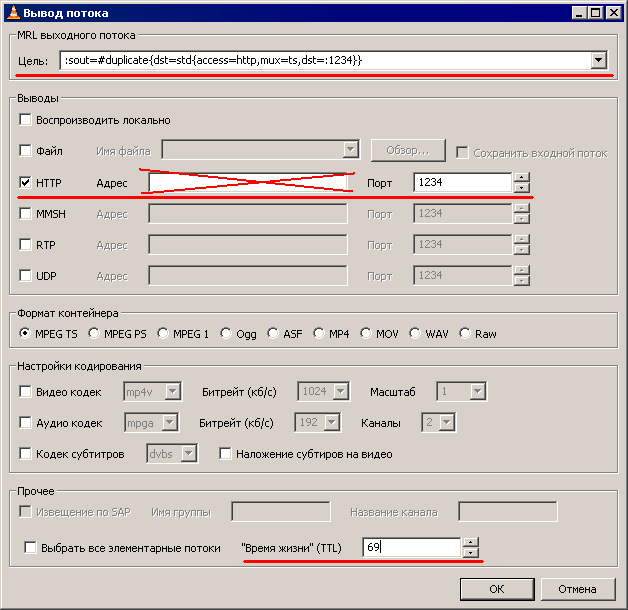Open the Цель MRL dropdown arrow
The image size is (628, 610).
coord(598,60)
